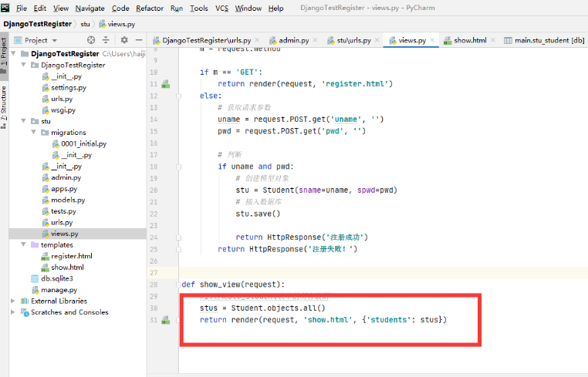This screenshot has height=377, width=588.
Task: Select 0001_initial.py migration file
Action: click(x=83, y=143)
